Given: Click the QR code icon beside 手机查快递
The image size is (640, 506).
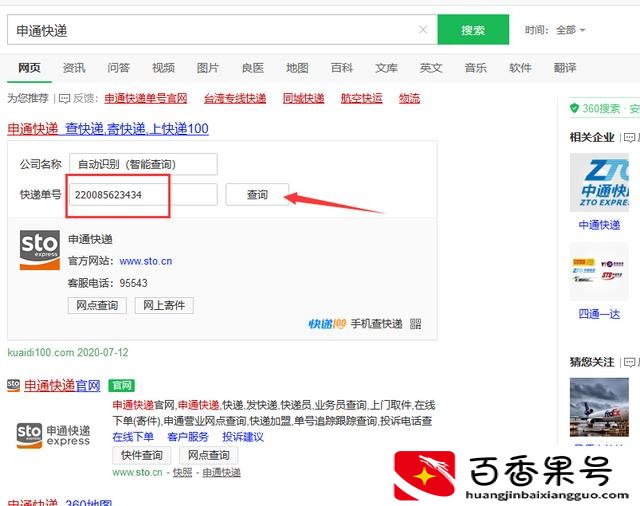Looking at the screenshot, I should pyautogui.click(x=416, y=324).
